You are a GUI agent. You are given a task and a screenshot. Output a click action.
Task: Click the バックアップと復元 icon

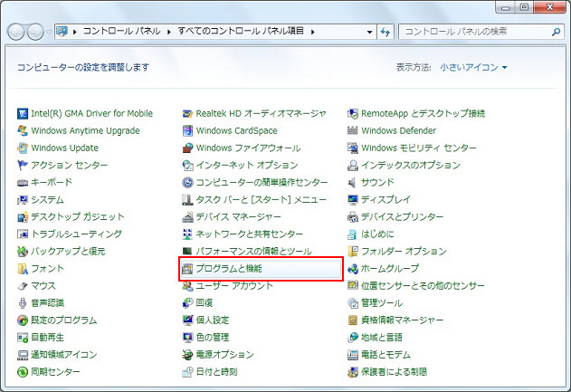tap(23, 252)
